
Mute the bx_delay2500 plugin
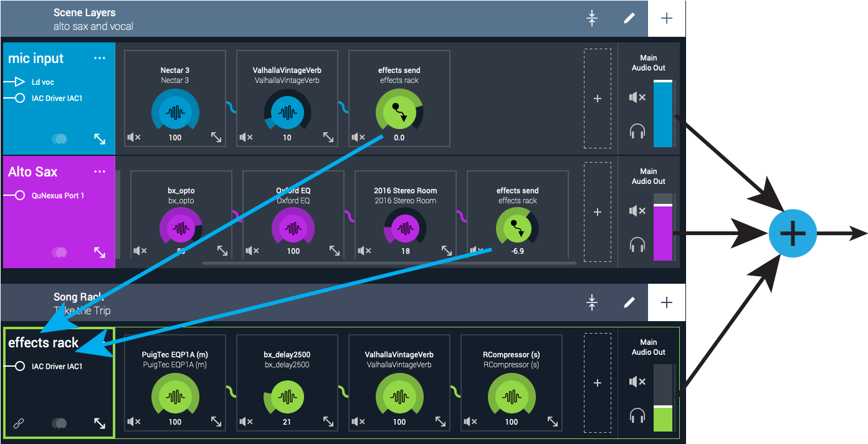246,422
